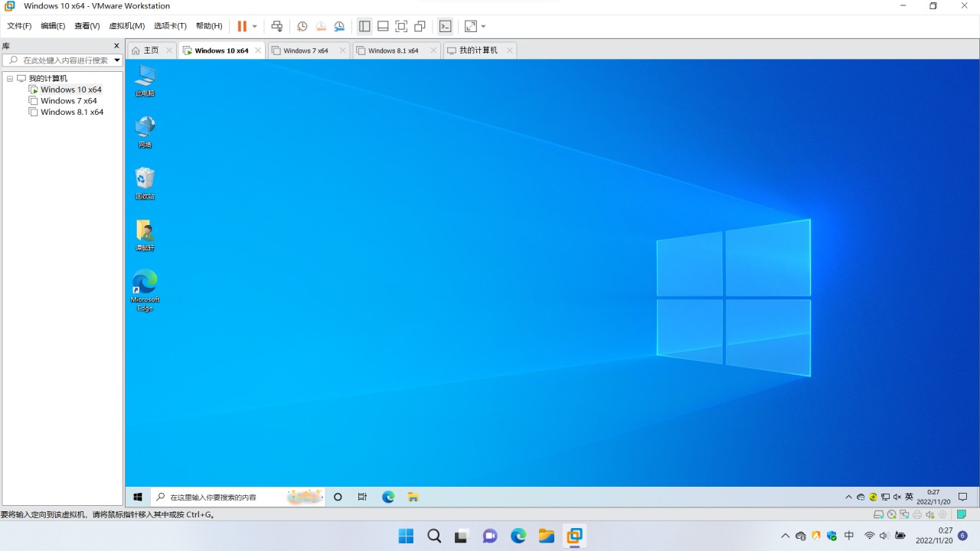The image size is (980, 551).
Task: Select 网络 icon on guest desktop
Action: click(145, 132)
